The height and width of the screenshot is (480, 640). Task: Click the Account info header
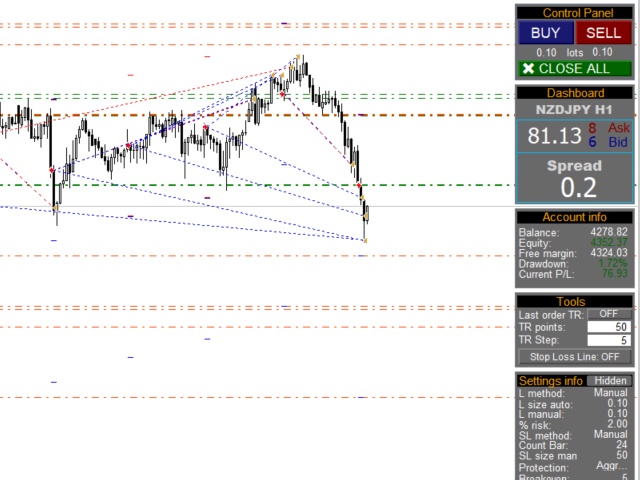(575, 217)
